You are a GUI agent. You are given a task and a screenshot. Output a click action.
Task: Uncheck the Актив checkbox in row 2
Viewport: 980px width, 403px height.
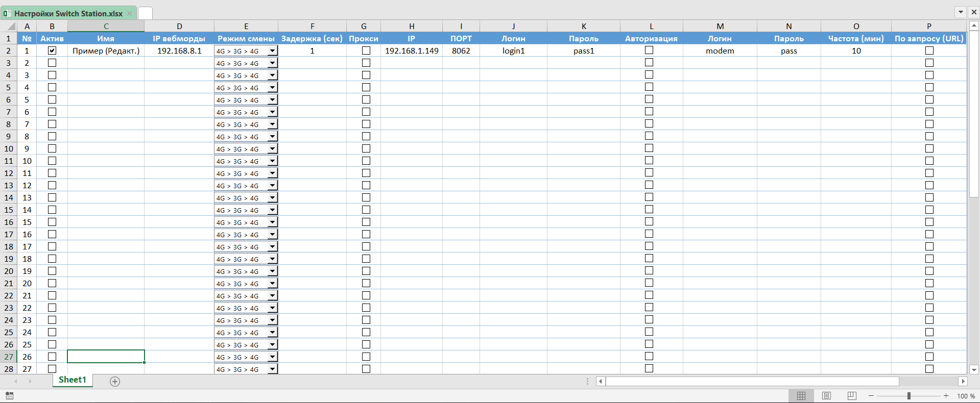tap(52, 51)
